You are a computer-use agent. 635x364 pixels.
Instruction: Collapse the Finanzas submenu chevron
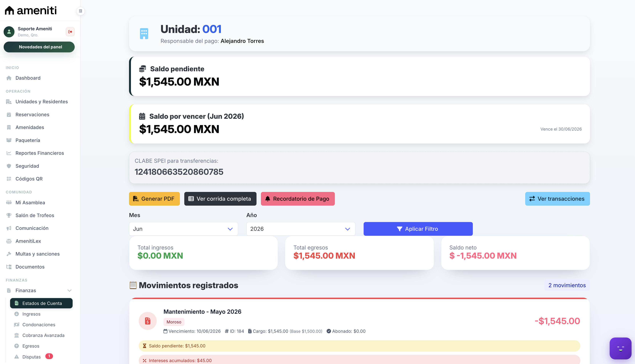(x=70, y=290)
